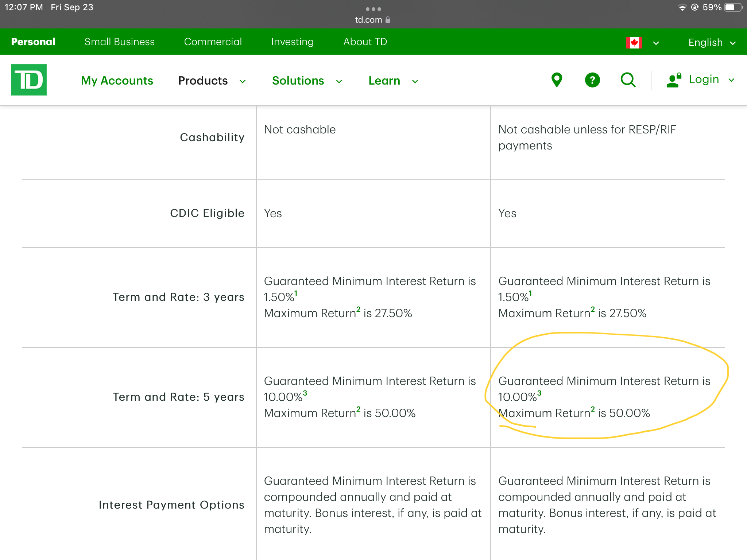Image resolution: width=747 pixels, height=560 pixels.
Task: Expand the Products menu chevron
Action: pyautogui.click(x=243, y=81)
